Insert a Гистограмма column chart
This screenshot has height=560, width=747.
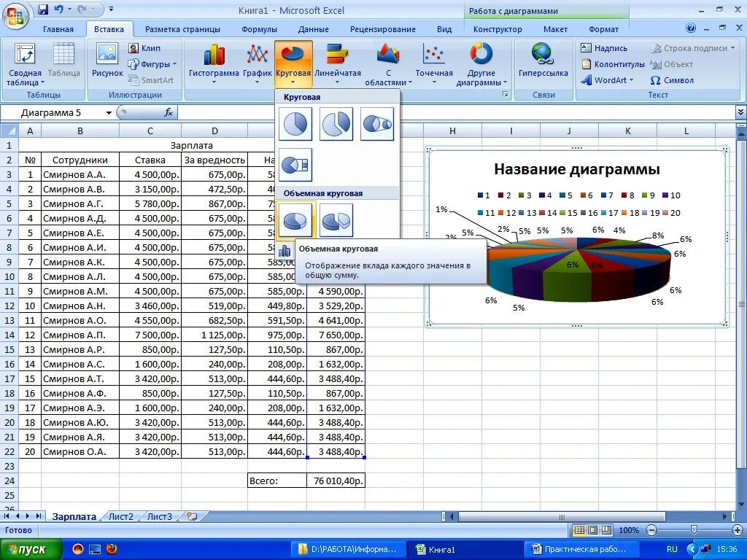214,64
